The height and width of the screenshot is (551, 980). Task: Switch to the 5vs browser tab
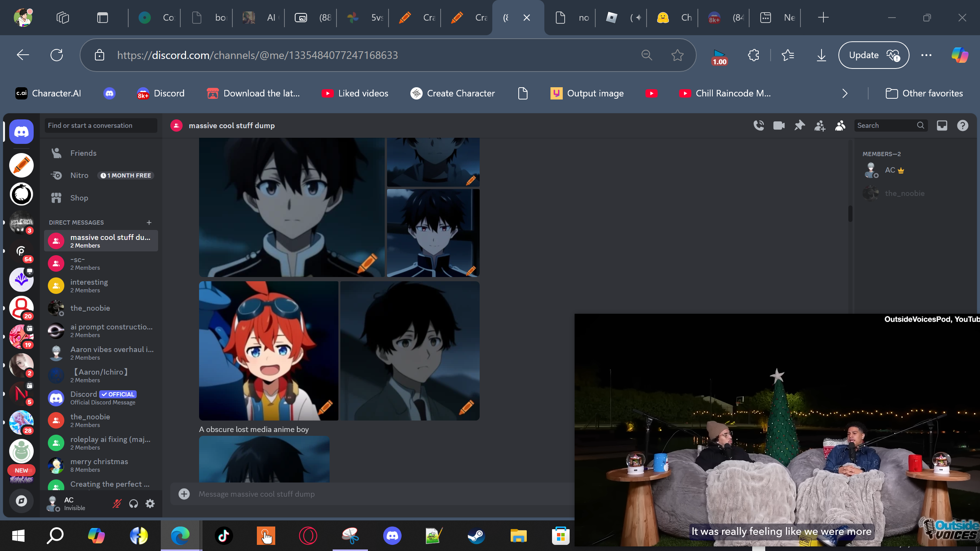[x=363, y=18]
